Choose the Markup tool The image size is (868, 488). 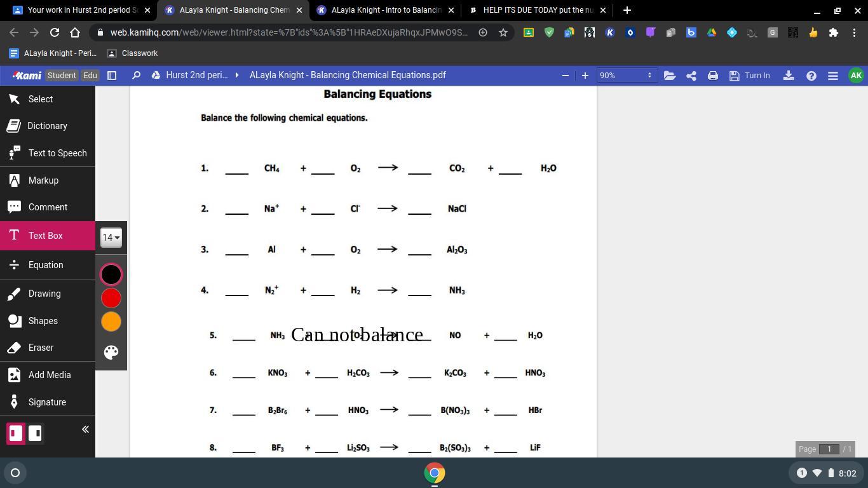tap(48, 180)
